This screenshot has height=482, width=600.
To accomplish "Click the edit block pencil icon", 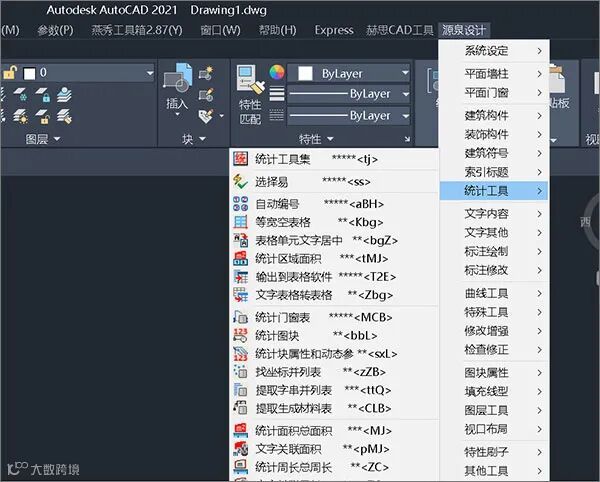I will [206, 94].
